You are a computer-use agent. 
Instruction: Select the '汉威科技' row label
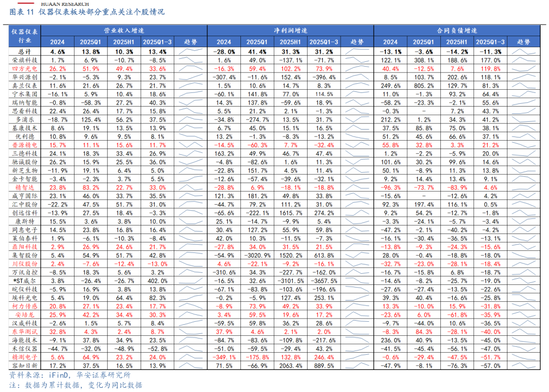click(x=25, y=323)
